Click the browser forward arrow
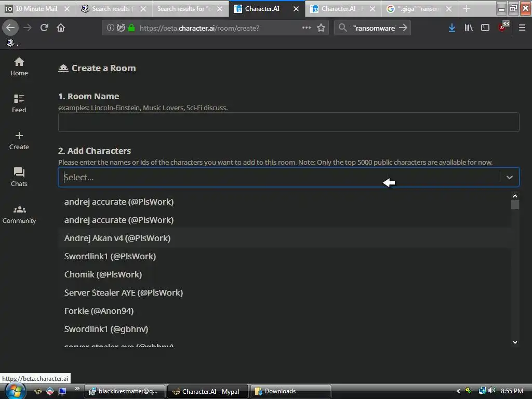The height and width of the screenshot is (399, 532). click(x=28, y=28)
